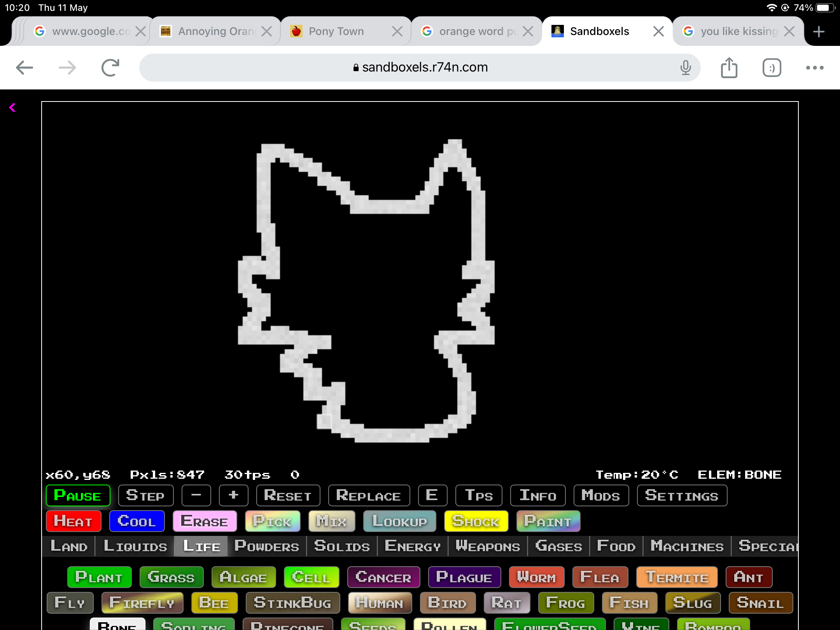Reload the page with the refresh icon
This screenshot has height=630, width=840.
(x=110, y=68)
